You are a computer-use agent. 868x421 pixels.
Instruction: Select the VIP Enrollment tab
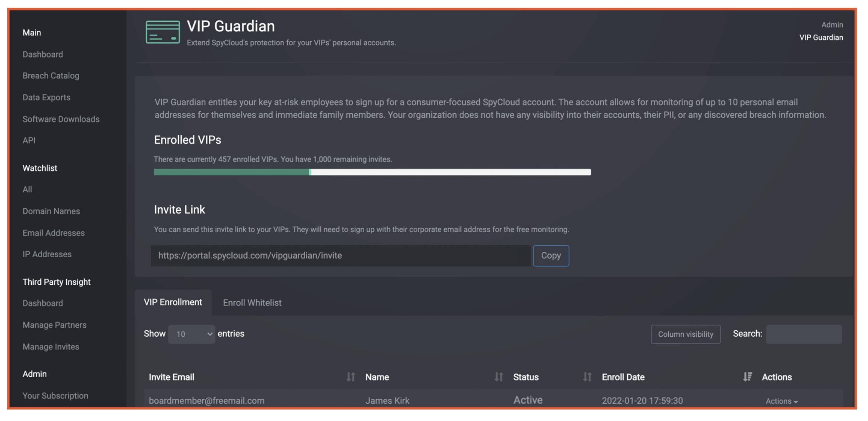(x=173, y=302)
